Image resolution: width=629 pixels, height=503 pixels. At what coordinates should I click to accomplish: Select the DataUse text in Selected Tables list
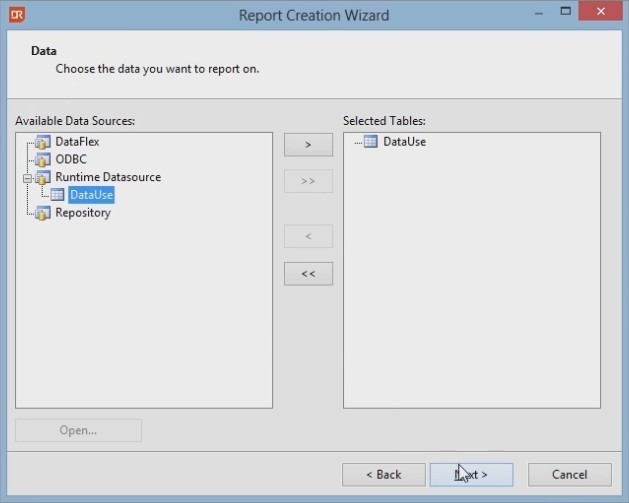pyautogui.click(x=404, y=142)
